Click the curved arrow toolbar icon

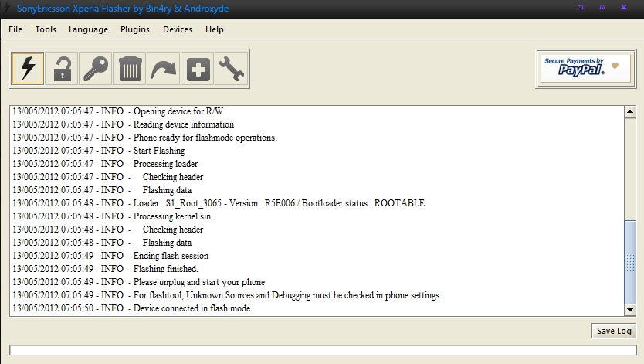(164, 69)
